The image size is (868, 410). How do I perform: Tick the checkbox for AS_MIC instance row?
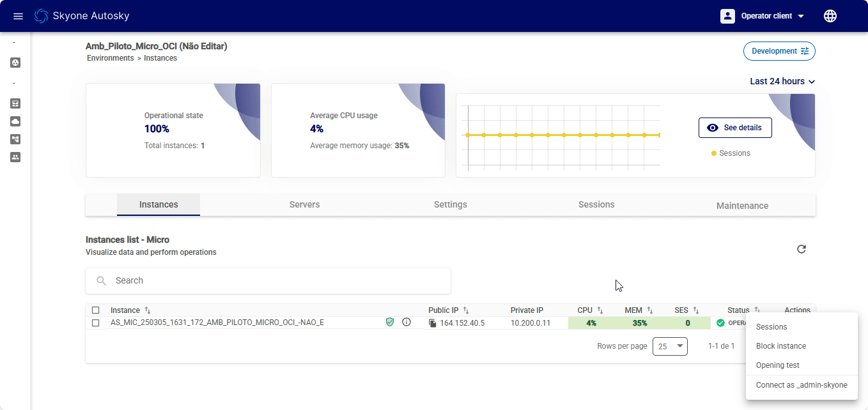[95, 323]
